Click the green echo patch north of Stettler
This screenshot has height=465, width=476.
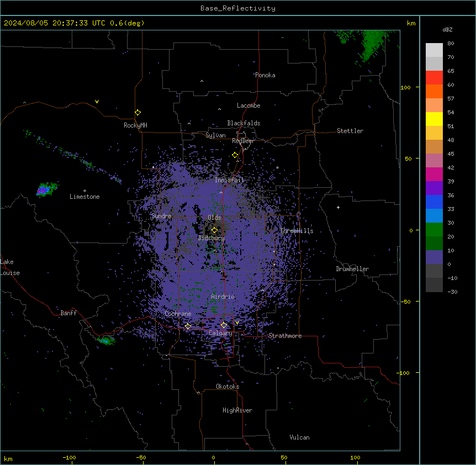click(372, 45)
